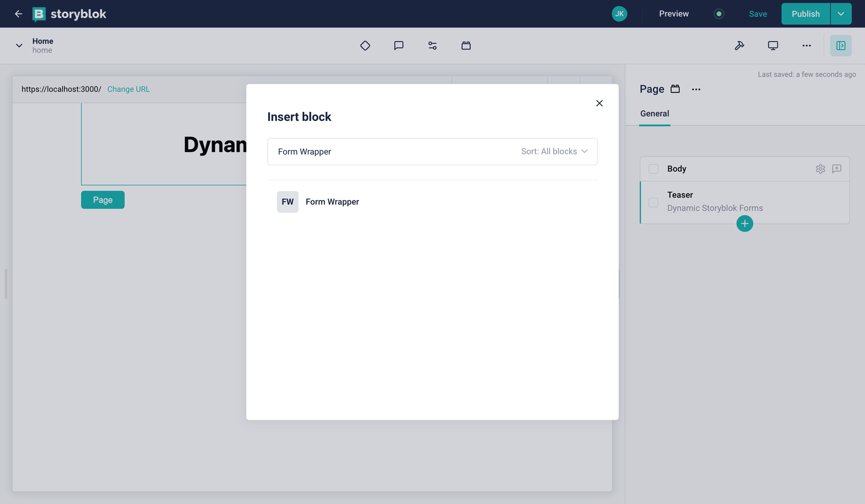Switch to desktop monitor preview icon
This screenshot has width=865, height=504.
tap(773, 46)
